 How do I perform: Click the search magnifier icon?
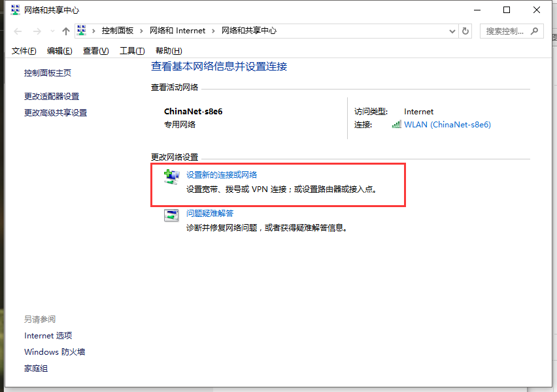coord(534,31)
